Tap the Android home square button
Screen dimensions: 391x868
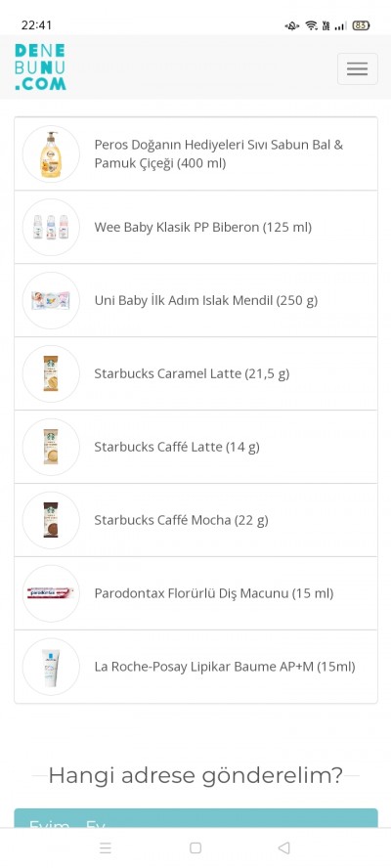click(195, 847)
